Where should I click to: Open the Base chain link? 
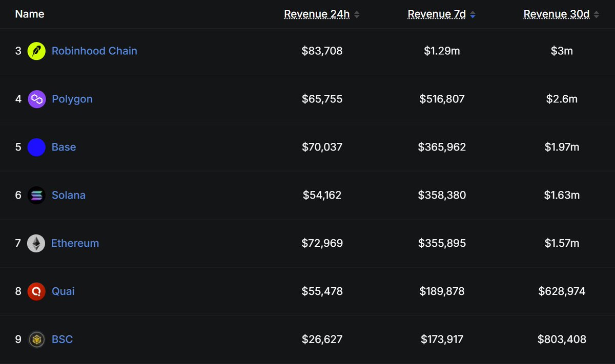tap(64, 147)
